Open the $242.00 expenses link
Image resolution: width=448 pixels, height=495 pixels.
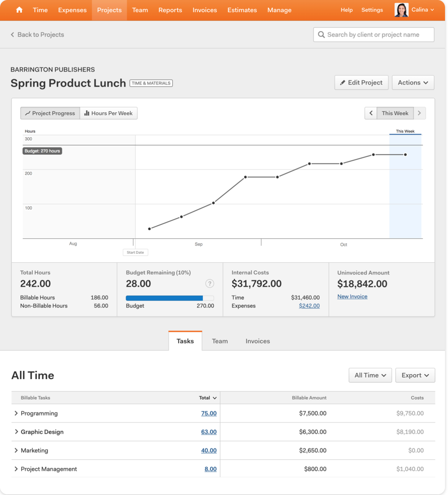[309, 306]
